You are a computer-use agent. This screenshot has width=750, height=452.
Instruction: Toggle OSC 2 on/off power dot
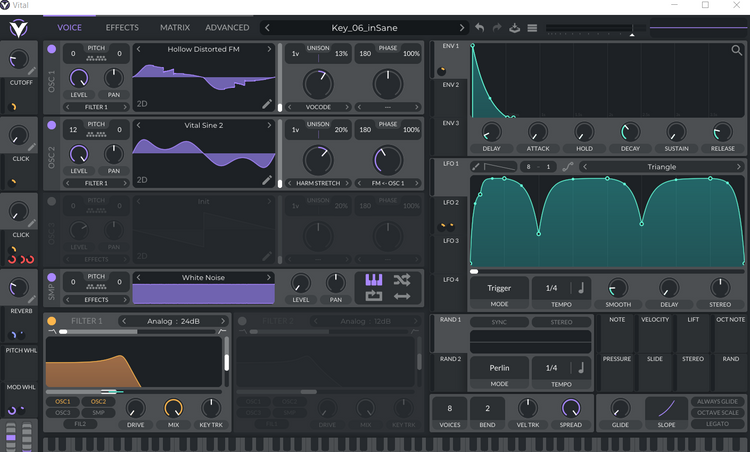(x=52, y=125)
